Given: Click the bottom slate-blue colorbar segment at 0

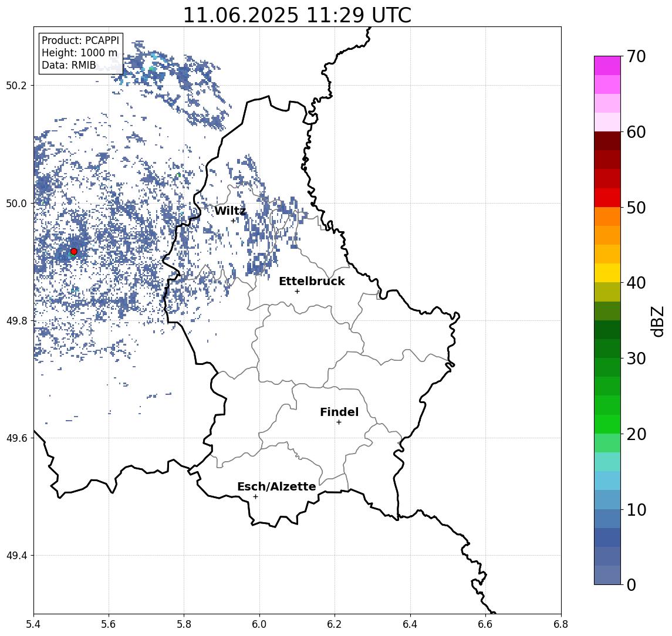Looking at the screenshot, I should pyautogui.click(x=607, y=575).
